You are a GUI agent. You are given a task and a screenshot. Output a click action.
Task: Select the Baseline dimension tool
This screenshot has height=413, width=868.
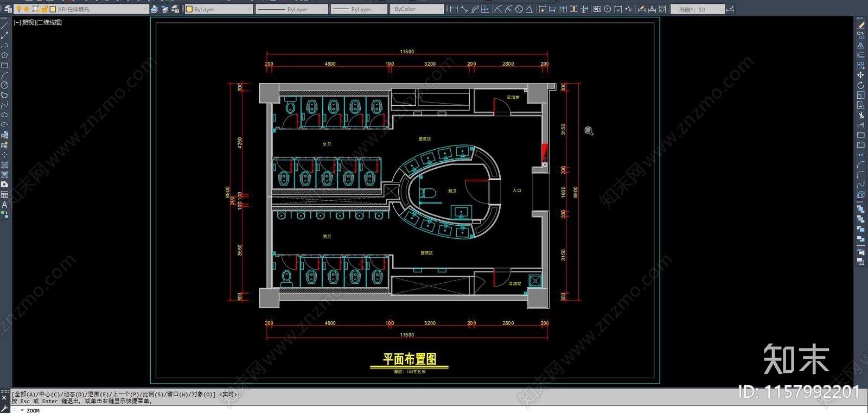[x=553, y=9]
